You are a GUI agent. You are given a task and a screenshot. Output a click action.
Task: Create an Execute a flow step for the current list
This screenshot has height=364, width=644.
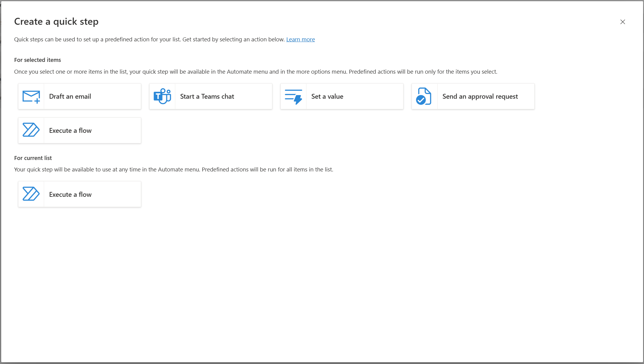(x=79, y=194)
